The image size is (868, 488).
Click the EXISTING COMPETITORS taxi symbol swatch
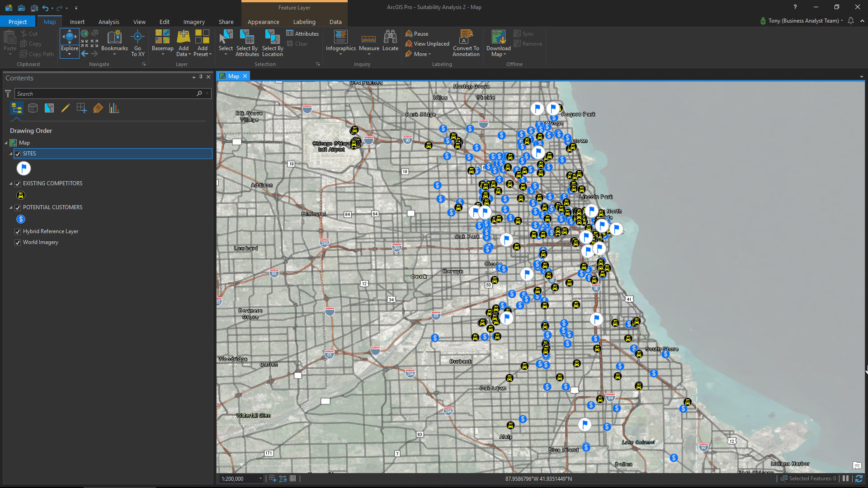tap(21, 196)
